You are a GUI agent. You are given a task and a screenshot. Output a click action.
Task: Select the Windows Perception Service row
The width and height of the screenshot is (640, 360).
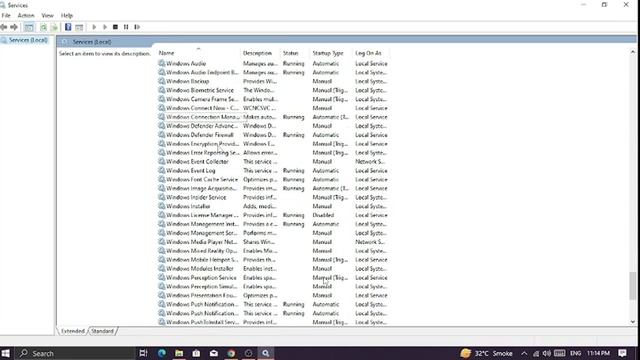[273, 278]
